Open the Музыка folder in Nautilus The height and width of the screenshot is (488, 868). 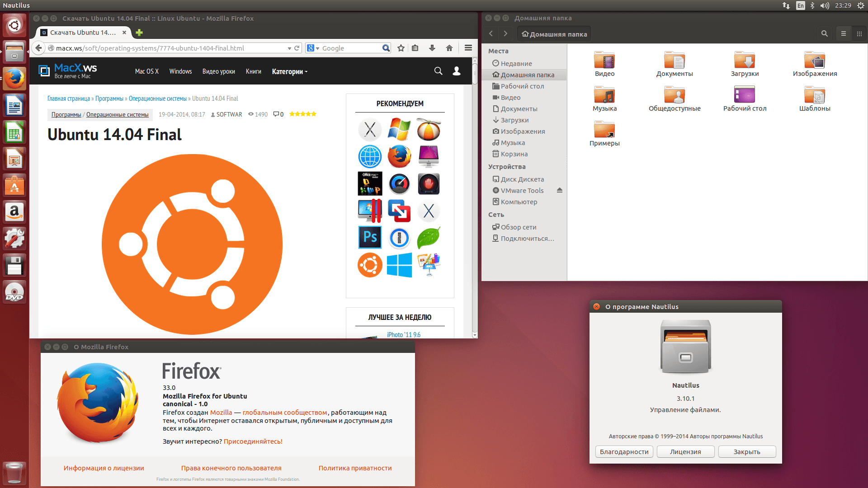tap(604, 99)
